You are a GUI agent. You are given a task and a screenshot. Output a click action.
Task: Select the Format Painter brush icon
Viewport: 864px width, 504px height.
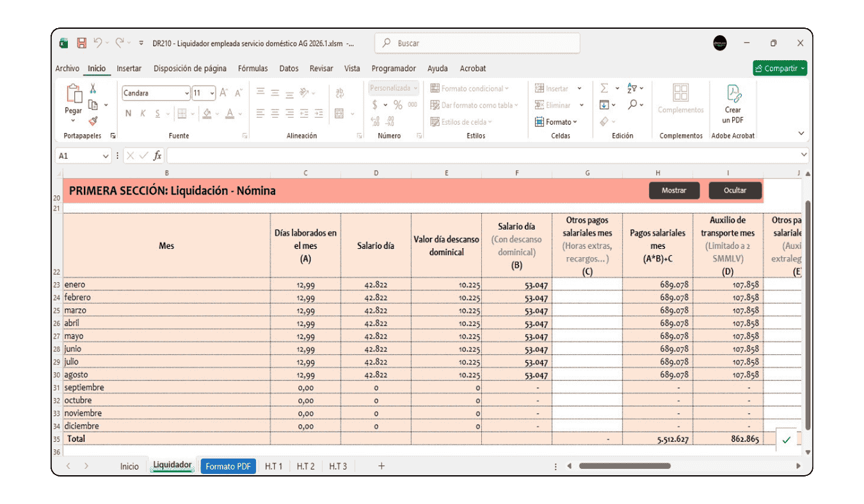click(93, 121)
